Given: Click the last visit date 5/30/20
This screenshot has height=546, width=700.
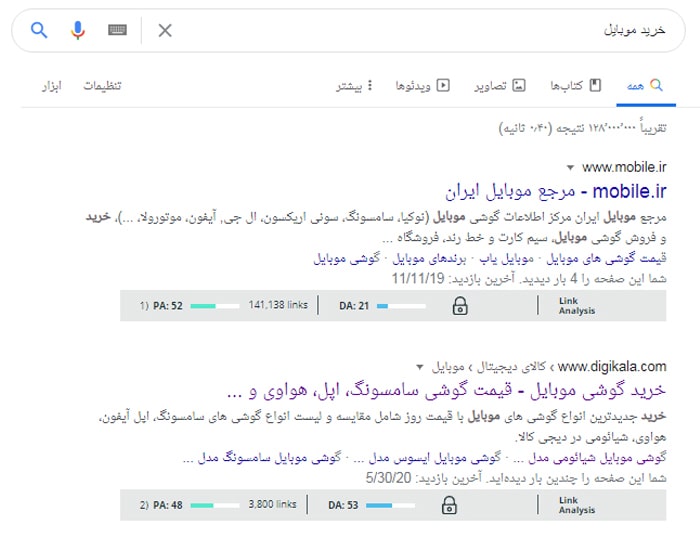Looking at the screenshot, I should (x=388, y=478).
